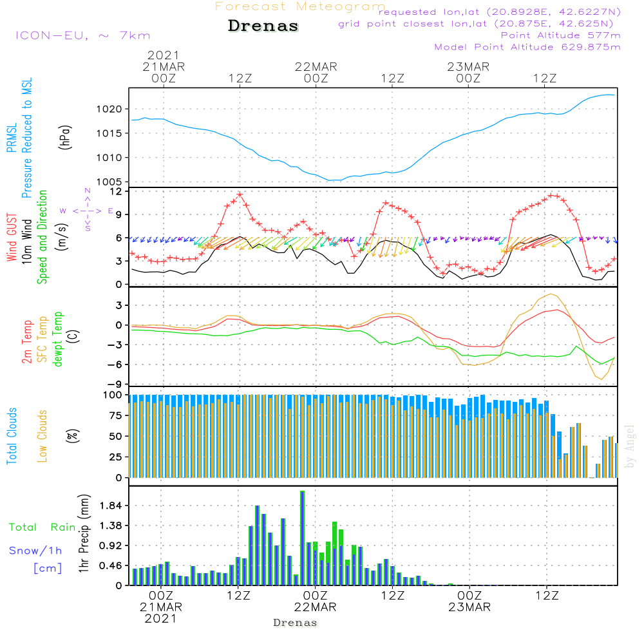Click the 100 cloud axis value
644x644 pixels.
113,395
